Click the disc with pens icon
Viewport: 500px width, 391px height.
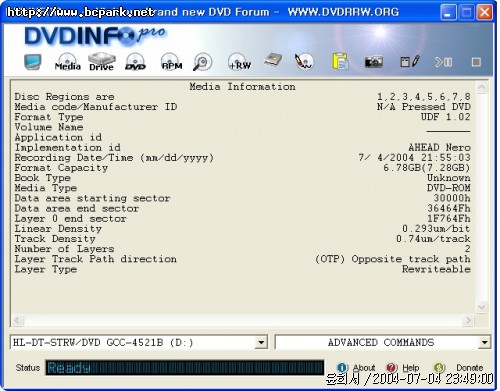click(x=304, y=62)
